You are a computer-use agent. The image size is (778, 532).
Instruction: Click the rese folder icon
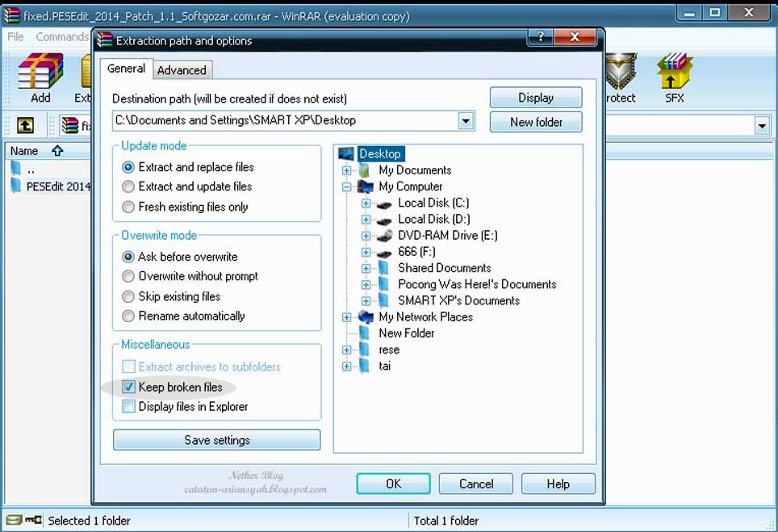click(x=364, y=350)
